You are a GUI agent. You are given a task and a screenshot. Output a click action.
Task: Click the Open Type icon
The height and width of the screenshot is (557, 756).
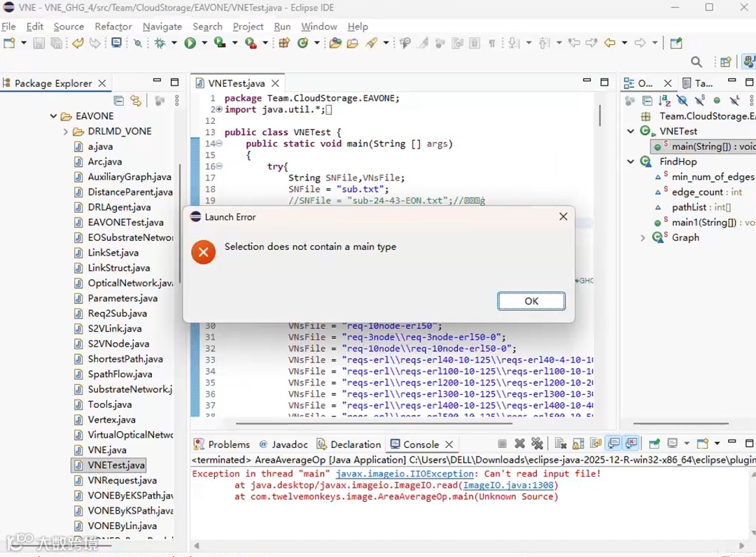pyautogui.click(x=335, y=43)
